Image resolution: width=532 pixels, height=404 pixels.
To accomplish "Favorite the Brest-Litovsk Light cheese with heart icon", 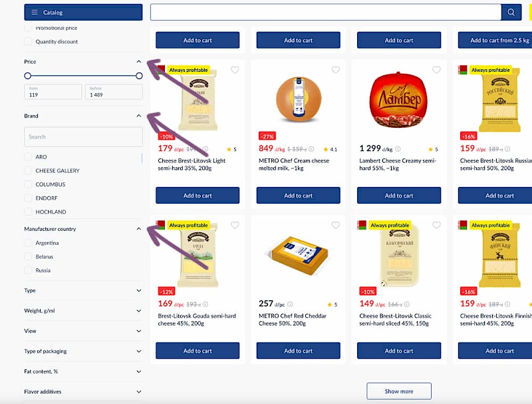I will coord(235,70).
